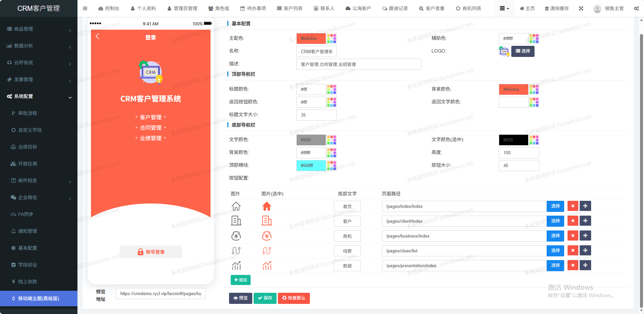Collapse the 系统配置 sidebar section
The width and height of the screenshot is (644, 314).
pos(39,96)
